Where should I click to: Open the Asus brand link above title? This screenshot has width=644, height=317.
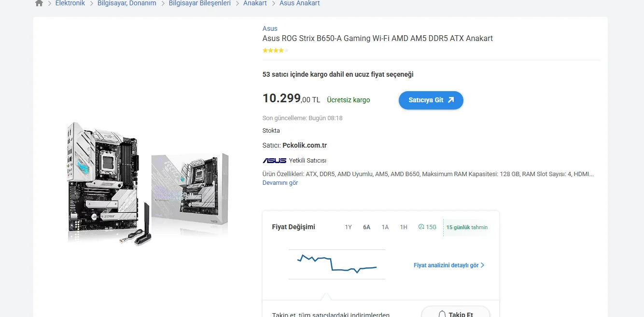click(270, 28)
